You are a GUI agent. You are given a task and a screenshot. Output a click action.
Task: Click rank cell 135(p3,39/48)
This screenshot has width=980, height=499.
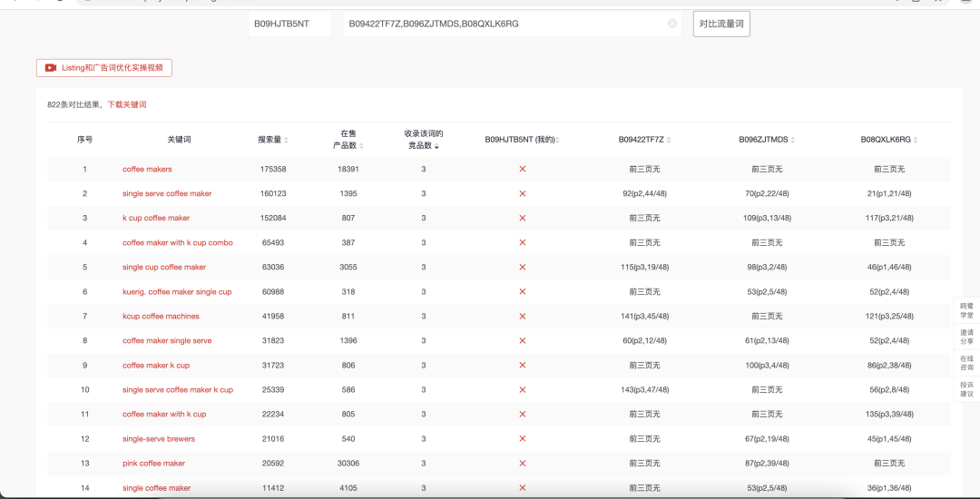click(889, 414)
